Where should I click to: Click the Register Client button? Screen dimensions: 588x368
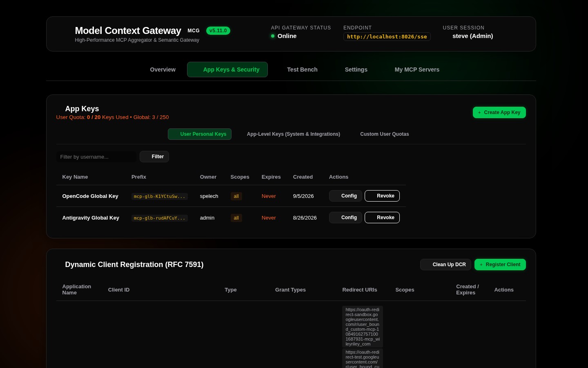tap(500, 265)
